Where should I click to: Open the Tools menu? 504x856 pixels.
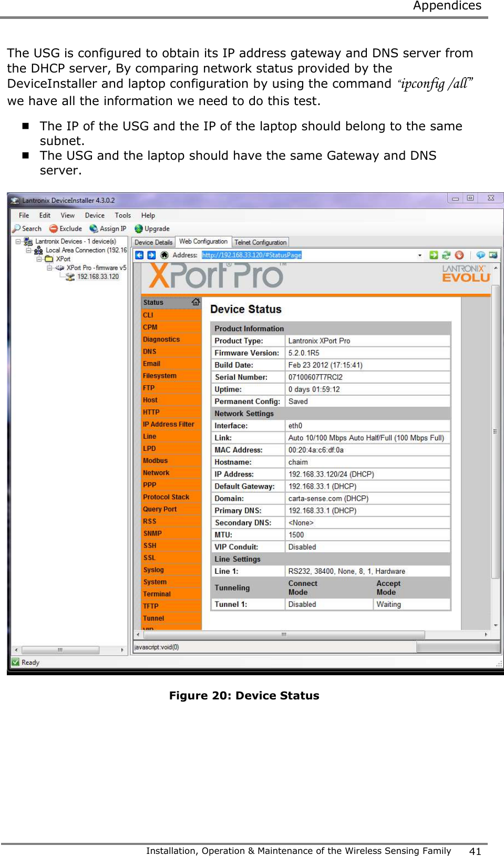click(123, 215)
